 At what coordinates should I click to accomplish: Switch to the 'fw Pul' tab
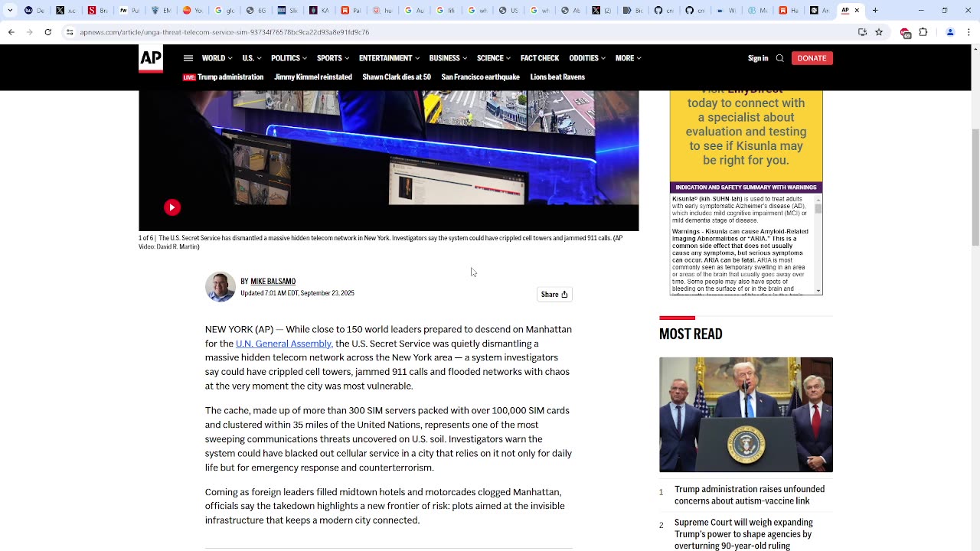point(130,11)
